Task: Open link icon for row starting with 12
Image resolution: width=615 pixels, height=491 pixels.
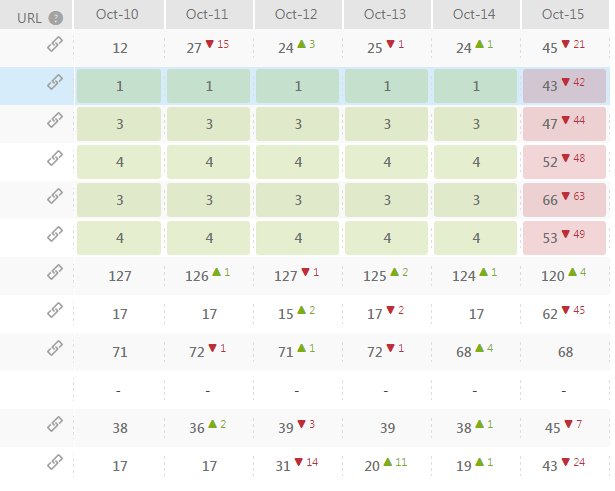Action: click(x=55, y=46)
